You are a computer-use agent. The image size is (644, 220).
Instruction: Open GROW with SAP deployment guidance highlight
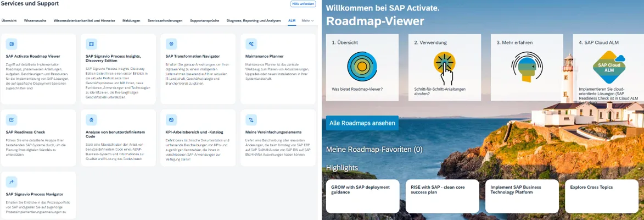point(362,196)
